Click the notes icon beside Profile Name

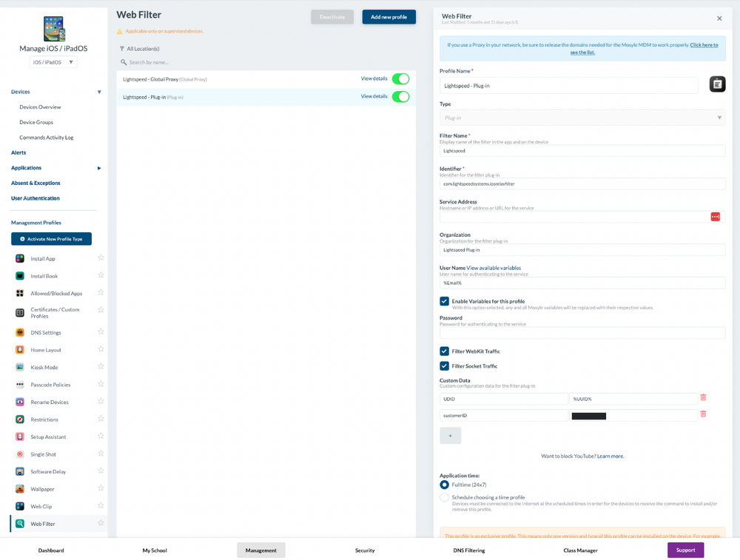pyautogui.click(x=717, y=84)
